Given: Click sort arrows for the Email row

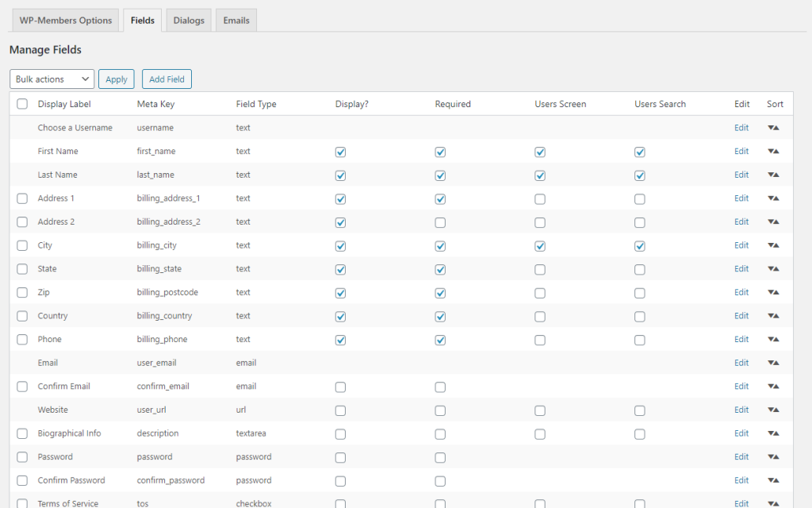Looking at the screenshot, I should point(774,363).
